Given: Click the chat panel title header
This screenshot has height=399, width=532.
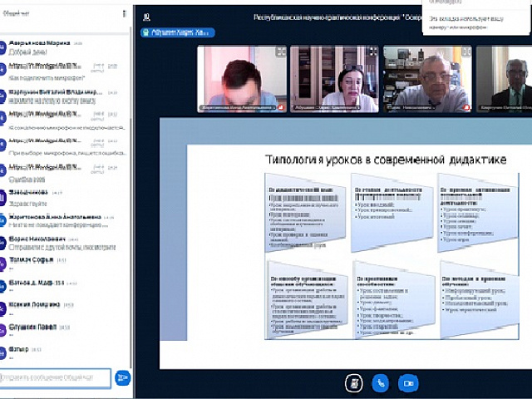Looking at the screenshot, I should click(x=20, y=14).
